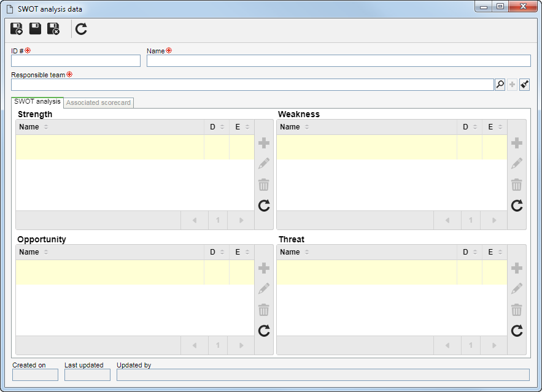Sort Opportunity table by E column
The image size is (542, 392).
(242, 252)
